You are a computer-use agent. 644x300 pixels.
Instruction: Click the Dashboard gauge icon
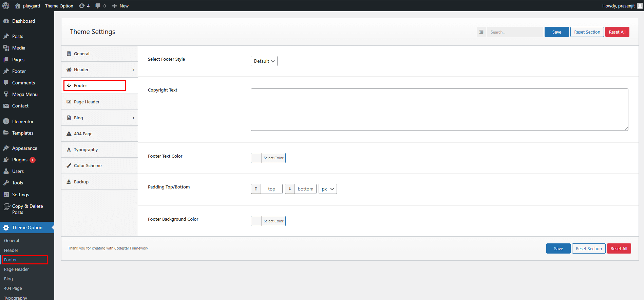pyautogui.click(x=6, y=21)
